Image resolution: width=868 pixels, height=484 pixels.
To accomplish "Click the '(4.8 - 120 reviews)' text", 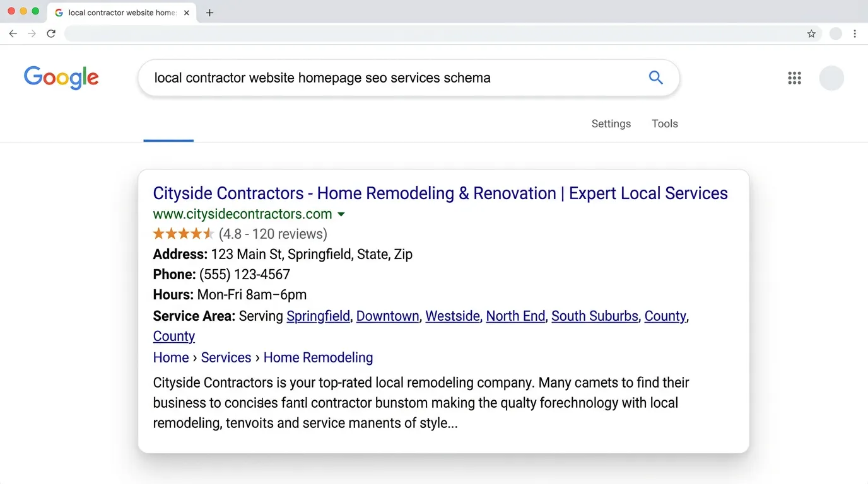I will 273,234.
